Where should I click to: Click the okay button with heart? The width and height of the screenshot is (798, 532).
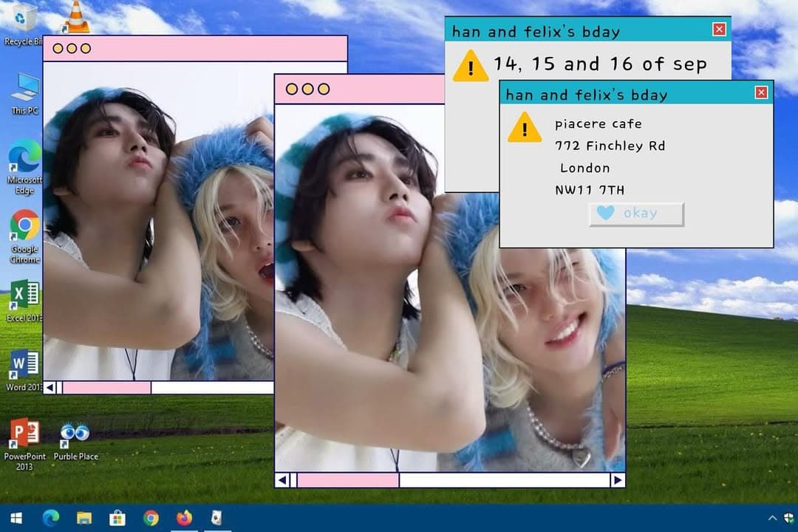(x=636, y=214)
